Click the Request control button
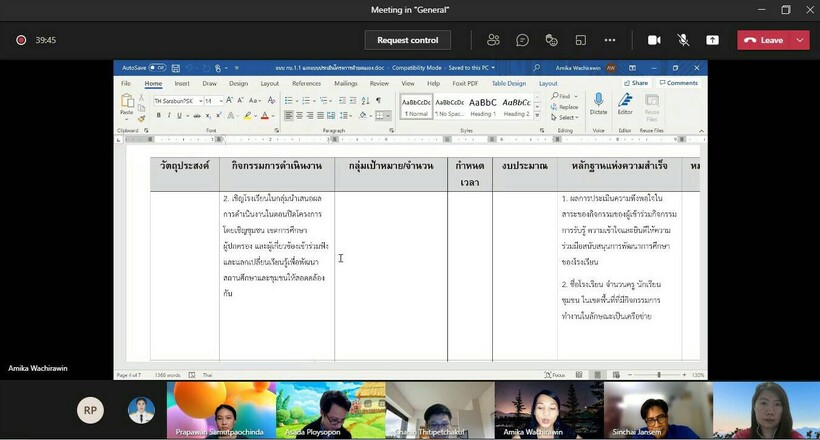This screenshot has width=820, height=440. [407, 40]
